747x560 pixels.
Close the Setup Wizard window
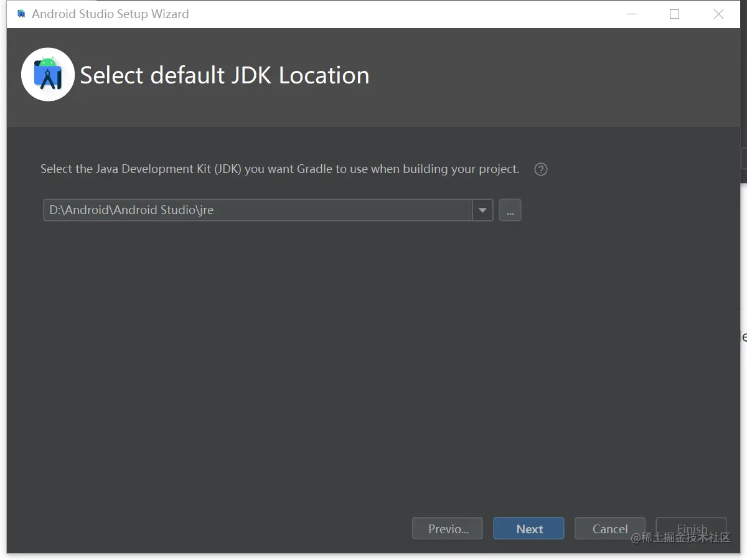coord(718,14)
